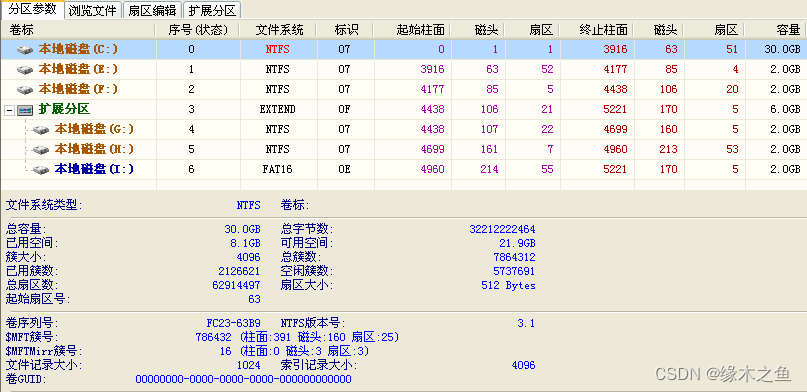
Task: Click the free clusters value 5737691
Action: pos(514,271)
